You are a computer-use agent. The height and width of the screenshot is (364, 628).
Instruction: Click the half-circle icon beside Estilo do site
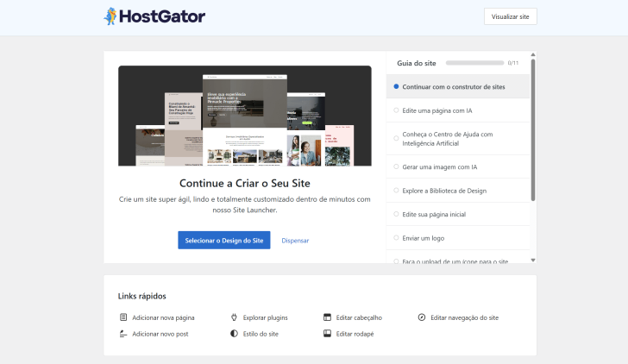tap(234, 334)
